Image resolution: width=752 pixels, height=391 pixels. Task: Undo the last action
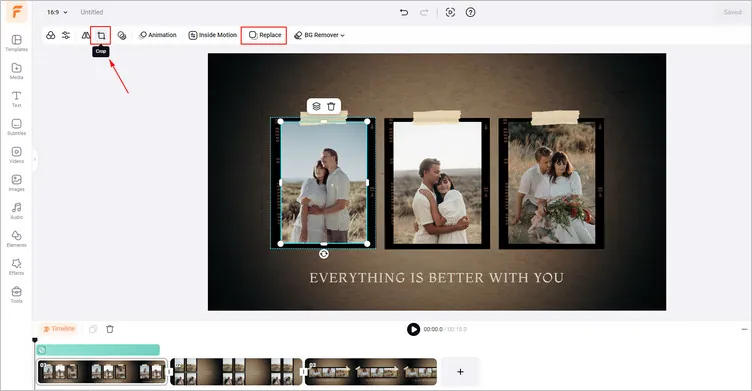point(404,12)
